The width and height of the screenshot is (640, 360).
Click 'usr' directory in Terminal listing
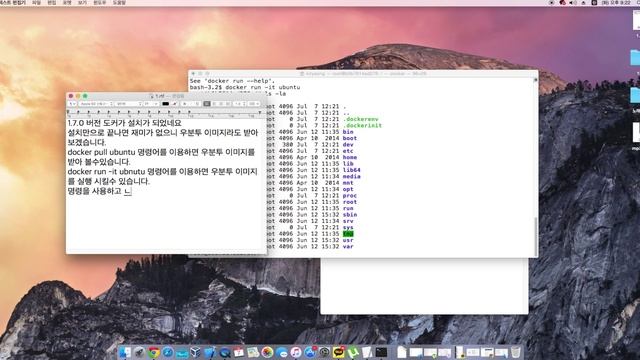pyautogui.click(x=348, y=240)
